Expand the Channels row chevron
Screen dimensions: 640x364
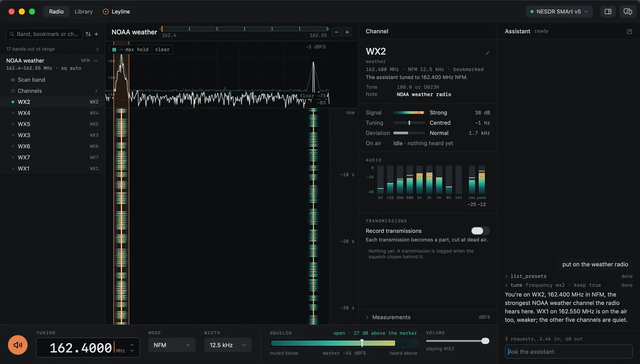coord(96,91)
